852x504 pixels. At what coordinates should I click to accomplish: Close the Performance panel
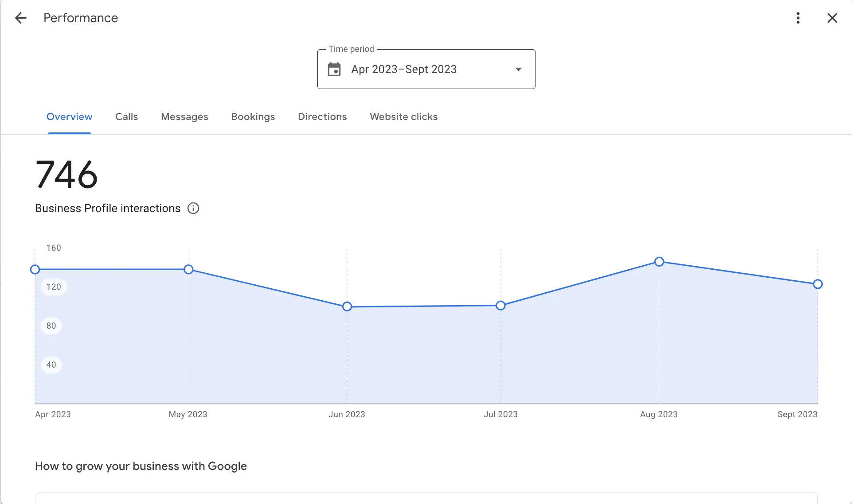point(832,18)
